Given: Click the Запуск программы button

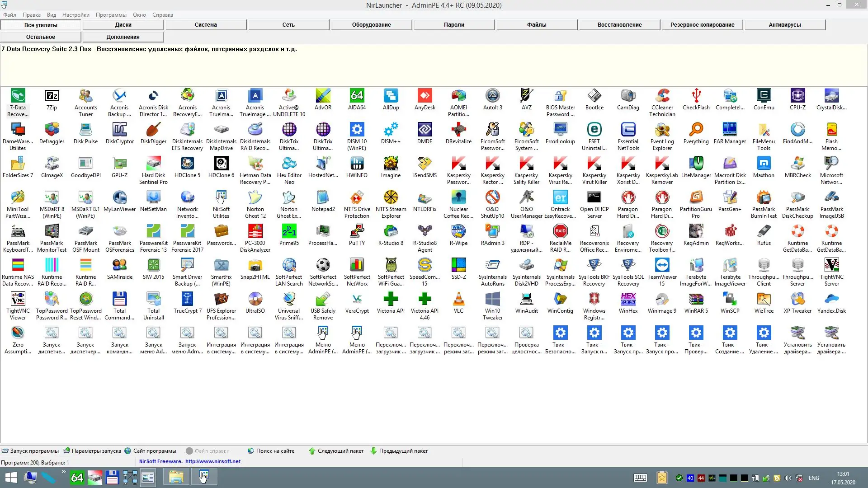Looking at the screenshot, I should click(x=30, y=451).
